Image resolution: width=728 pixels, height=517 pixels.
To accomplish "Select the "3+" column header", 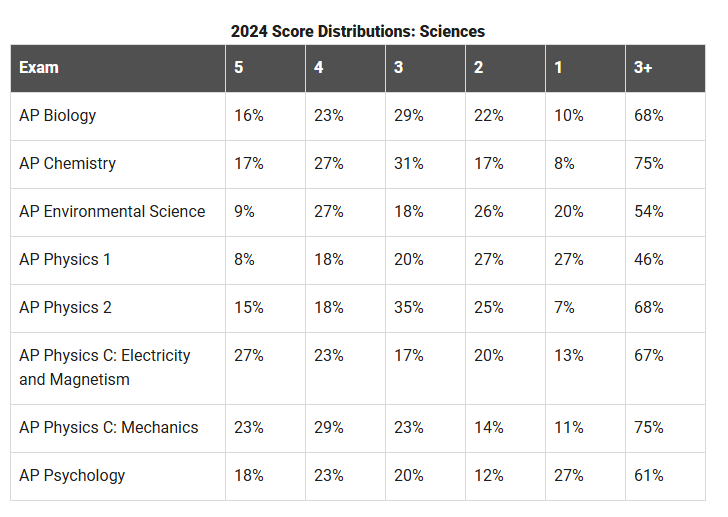I will tap(644, 68).
